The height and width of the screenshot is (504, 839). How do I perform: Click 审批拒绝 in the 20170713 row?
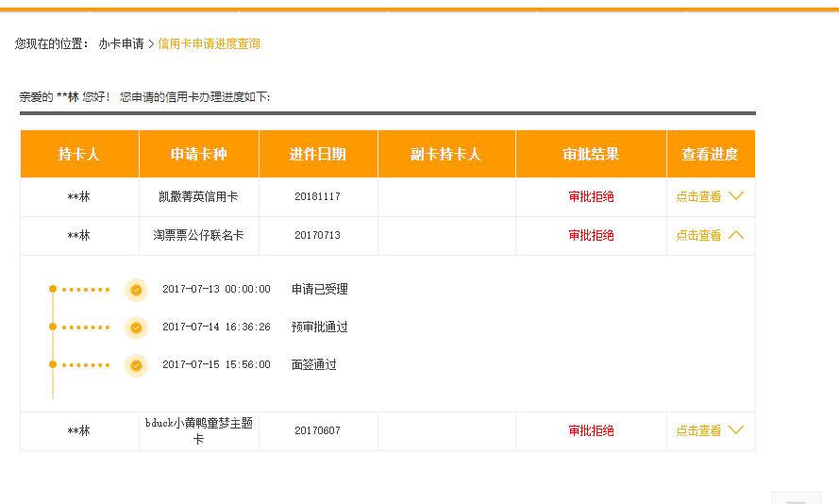coord(591,235)
